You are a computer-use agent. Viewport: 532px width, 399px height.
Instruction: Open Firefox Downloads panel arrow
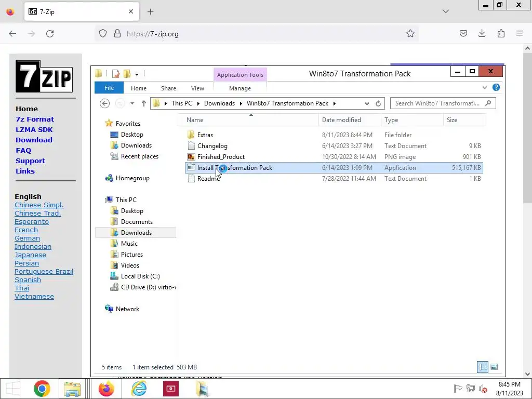[x=482, y=33]
